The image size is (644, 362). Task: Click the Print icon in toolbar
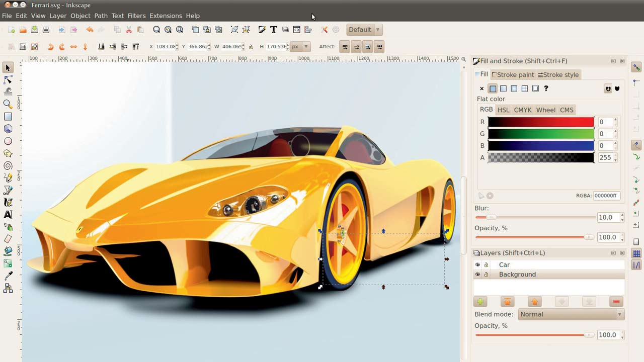46,30
